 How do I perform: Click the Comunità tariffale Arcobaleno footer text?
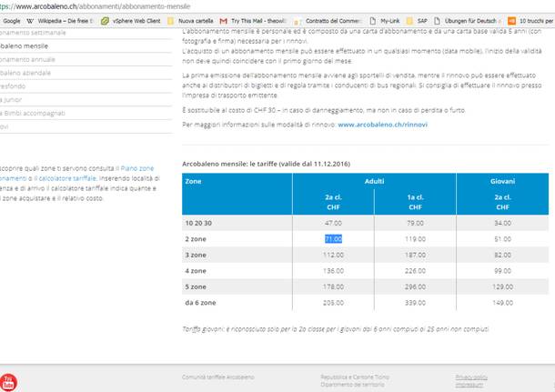(218, 377)
